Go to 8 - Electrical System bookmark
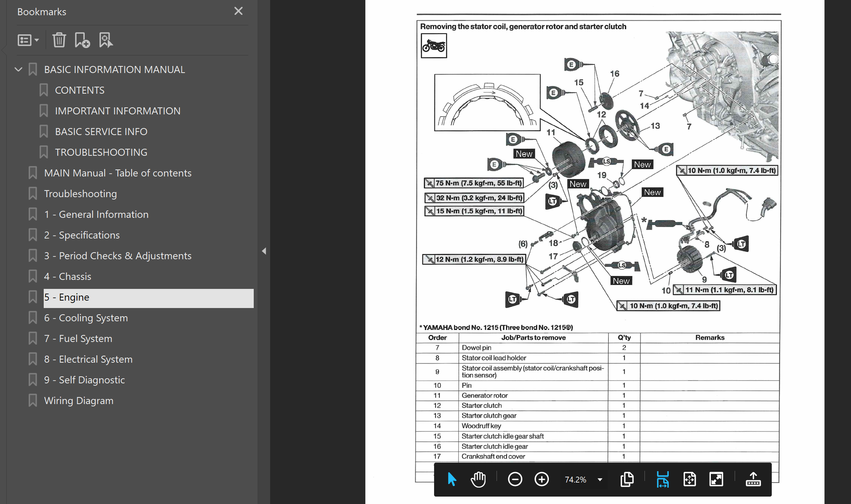Screen dimensions: 851x504 click(x=88, y=359)
